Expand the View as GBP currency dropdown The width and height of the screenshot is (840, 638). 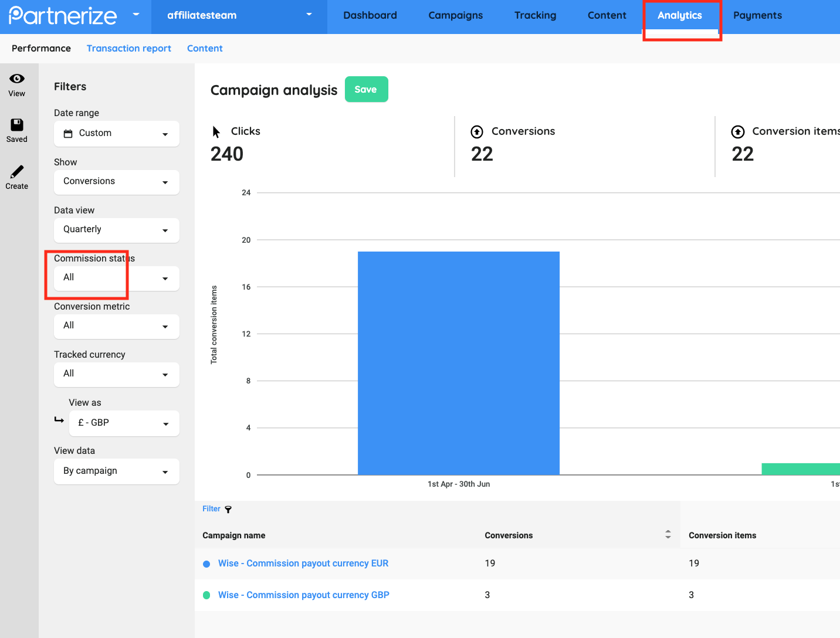124,423
